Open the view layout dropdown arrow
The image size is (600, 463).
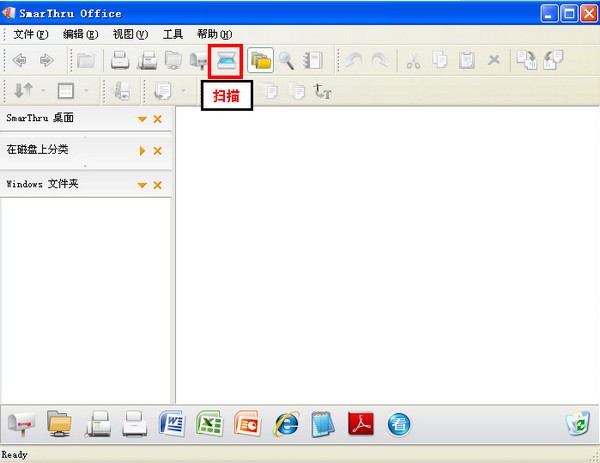pyautogui.click(x=86, y=91)
